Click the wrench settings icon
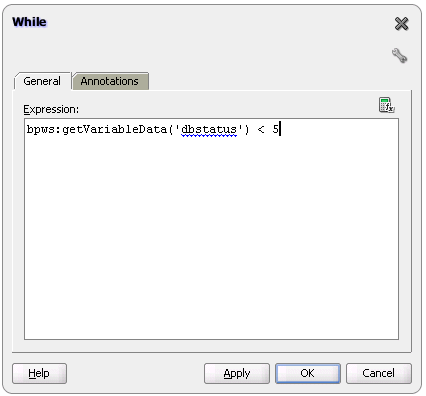Viewport: 426px width, 396px height. coord(399,55)
